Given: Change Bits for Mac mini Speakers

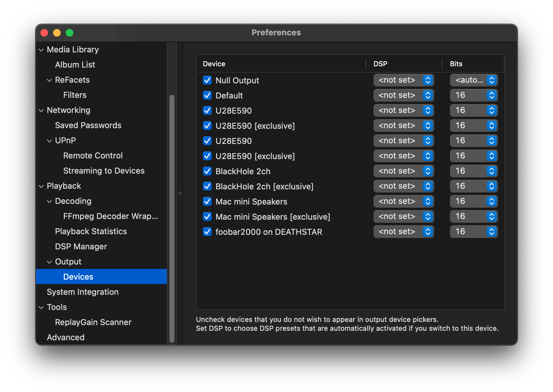Looking at the screenshot, I should click(x=474, y=201).
